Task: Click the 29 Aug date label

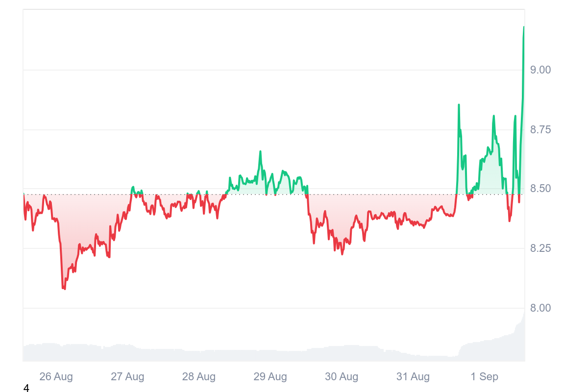Action: pos(270,377)
